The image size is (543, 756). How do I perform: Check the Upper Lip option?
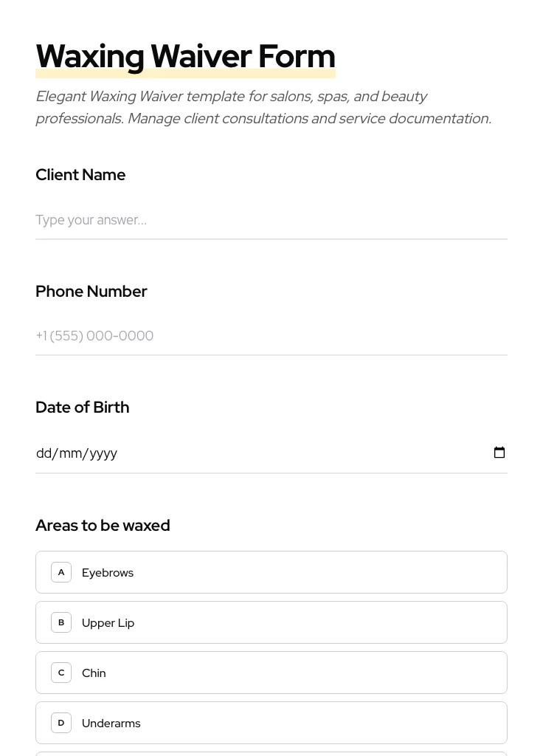tap(271, 622)
